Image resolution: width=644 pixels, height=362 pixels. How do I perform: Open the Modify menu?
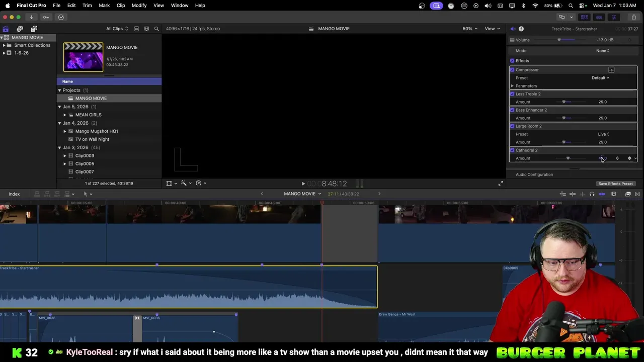[x=139, y=6]
